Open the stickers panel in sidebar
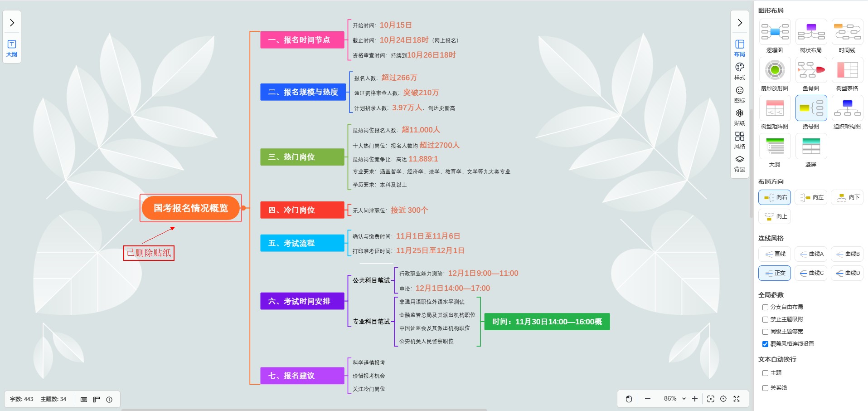868x411 pixels. [x=740, y=117]
